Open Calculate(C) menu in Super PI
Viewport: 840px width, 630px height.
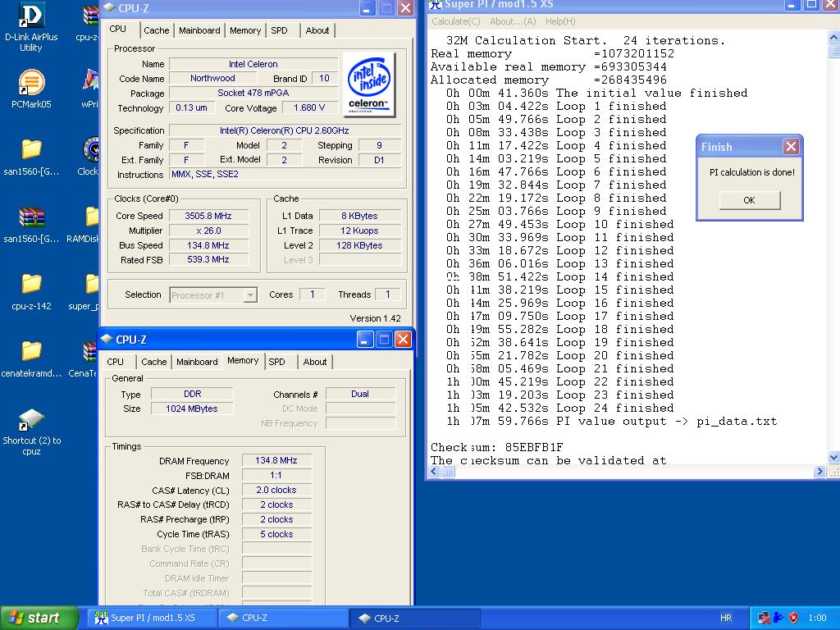pyautogui.click(x=456, y=21)
